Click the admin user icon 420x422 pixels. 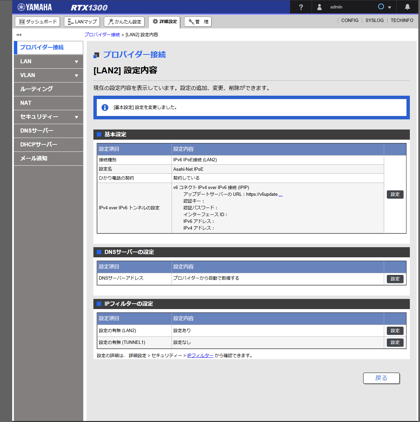319,7
